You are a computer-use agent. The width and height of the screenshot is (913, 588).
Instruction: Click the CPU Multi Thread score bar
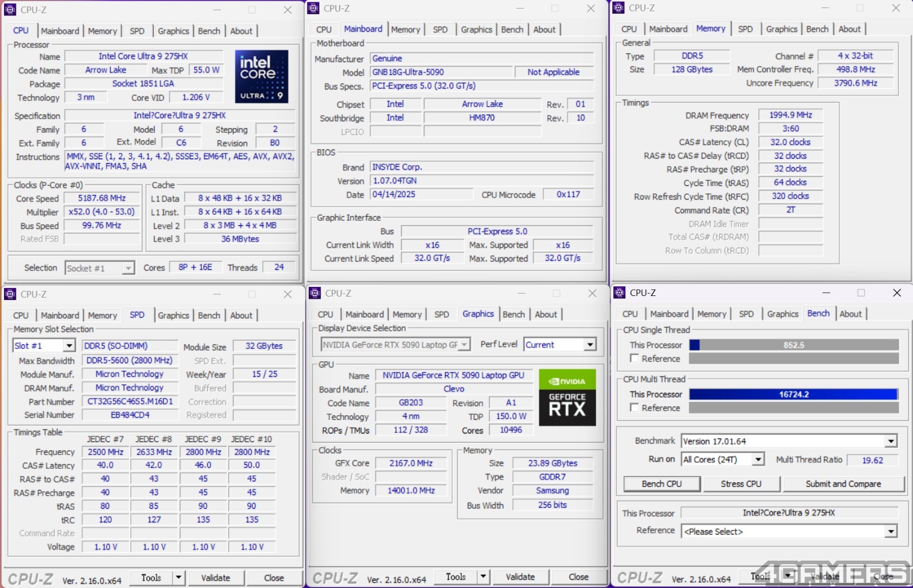pos(793,394)
